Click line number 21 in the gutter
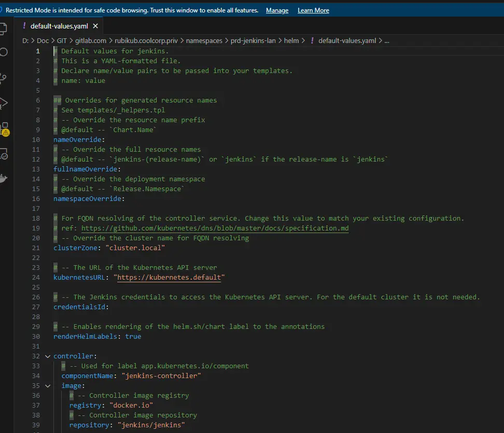This screenshot has width=504, height=433. pyautogui.click(x=36, y=248)
